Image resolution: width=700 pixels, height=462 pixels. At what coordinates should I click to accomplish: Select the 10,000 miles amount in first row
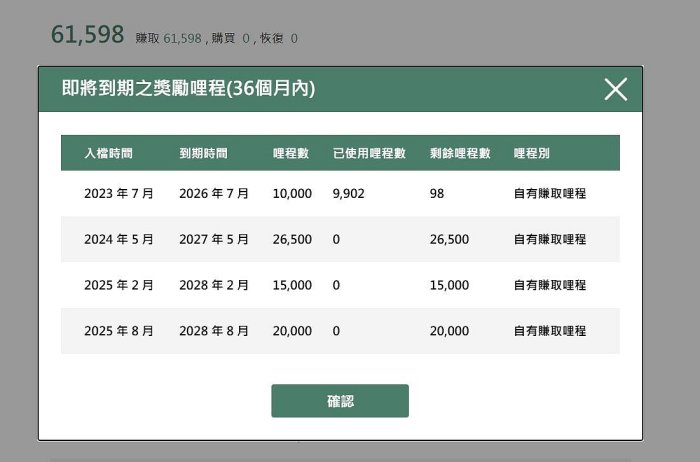point(292,194)
